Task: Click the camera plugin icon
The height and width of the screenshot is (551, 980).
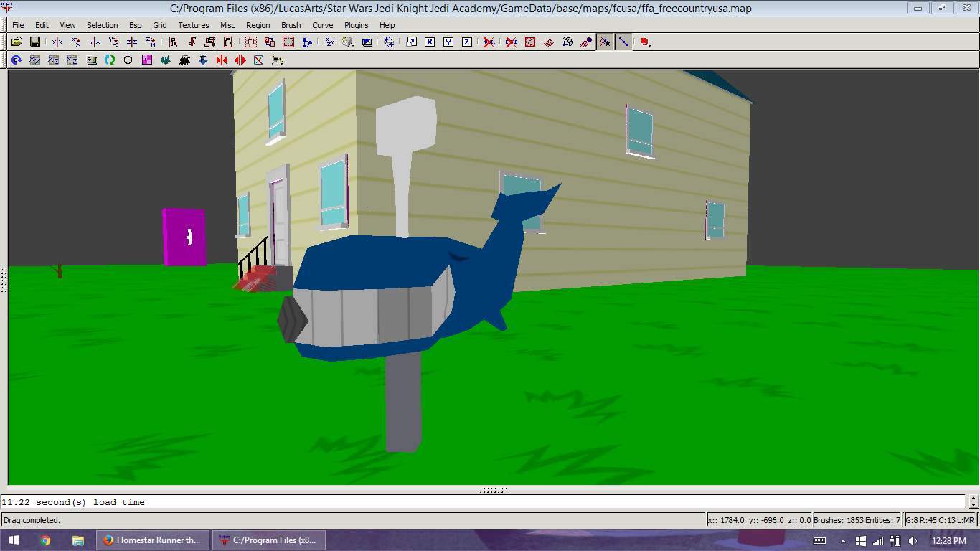Action: tap(278, 60)
